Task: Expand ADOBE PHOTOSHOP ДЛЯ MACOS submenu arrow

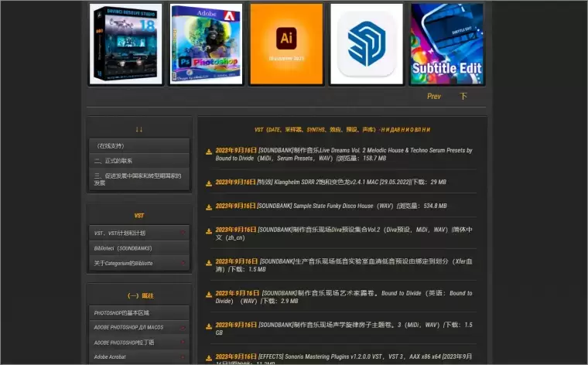Action: pos(183,328)
